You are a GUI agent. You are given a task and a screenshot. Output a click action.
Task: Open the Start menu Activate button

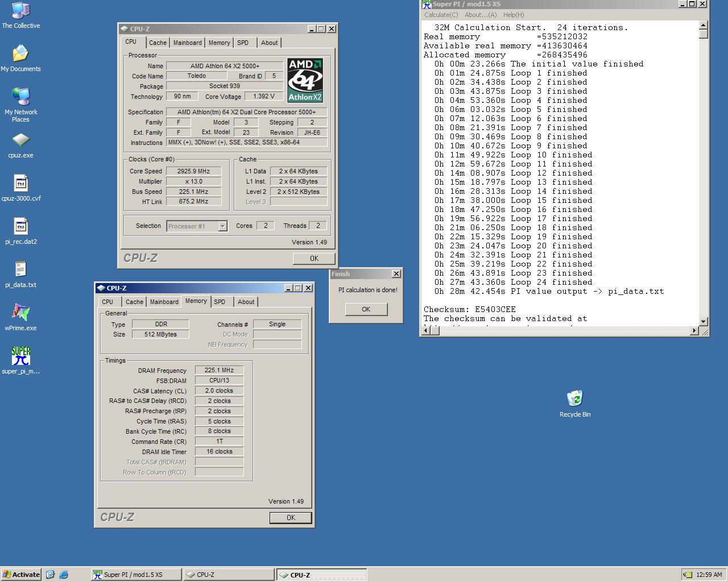point(21,575)
